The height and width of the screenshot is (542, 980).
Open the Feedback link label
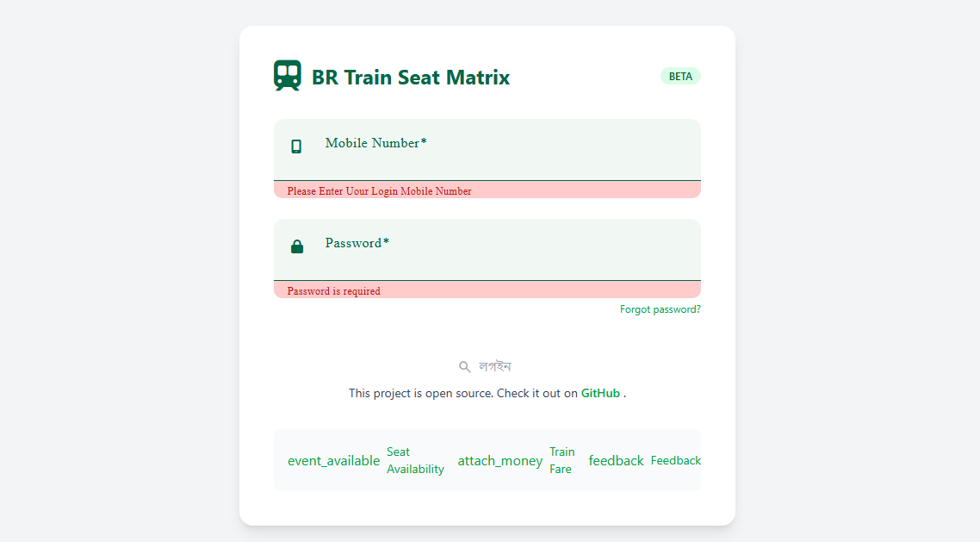(x=676, y=461)
